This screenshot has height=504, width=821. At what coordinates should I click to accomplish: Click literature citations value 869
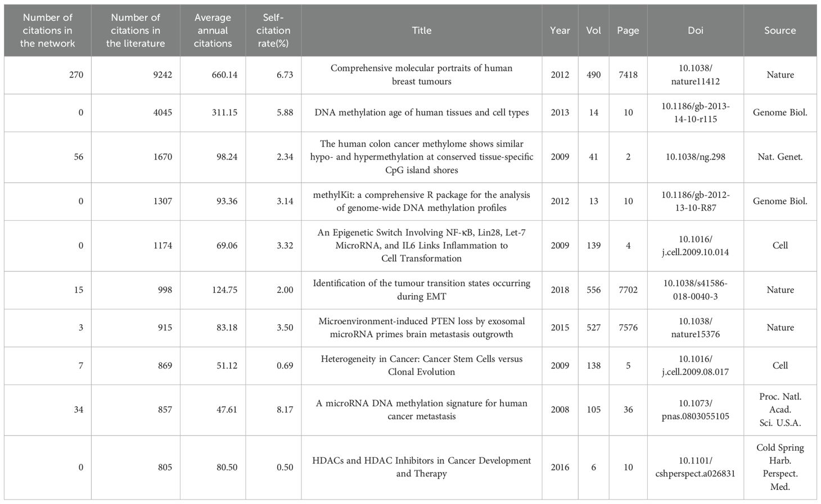coord(165,365)
